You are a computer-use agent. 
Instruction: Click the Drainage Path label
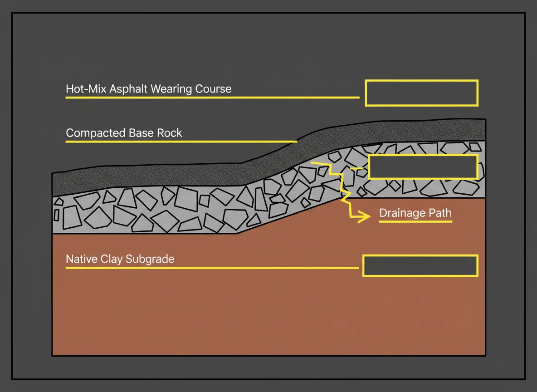(x=415, y=213)
